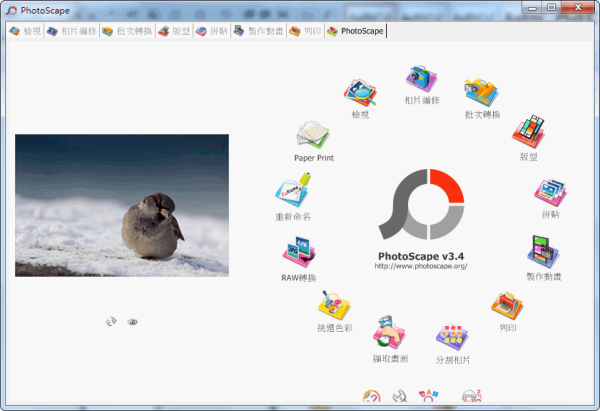Click the refresh icon below the photo
The image size is (600, 411).
[111, 321]
